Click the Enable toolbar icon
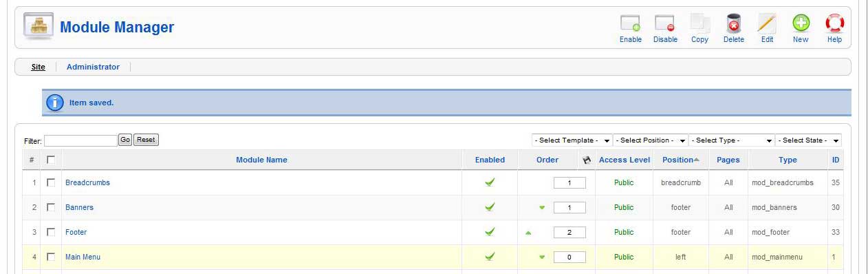Image resolution: width=868 pixels, height=274 pixels. (630, 23)
